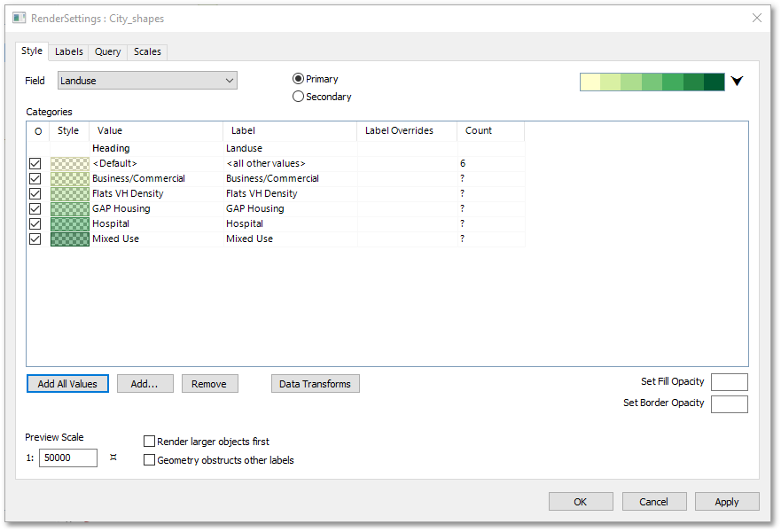Screen dimensions: 781x532
Task: Click the O column header
Action: click(38, 131)
